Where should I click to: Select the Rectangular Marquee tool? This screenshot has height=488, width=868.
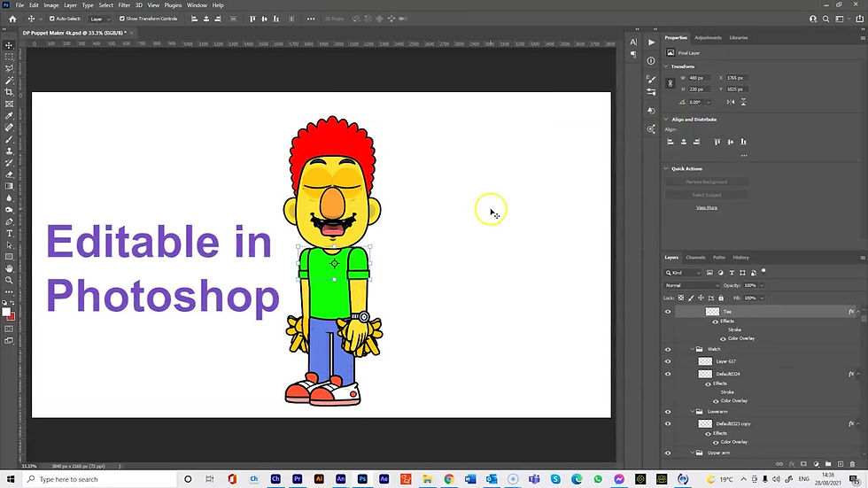click(9, 57)
